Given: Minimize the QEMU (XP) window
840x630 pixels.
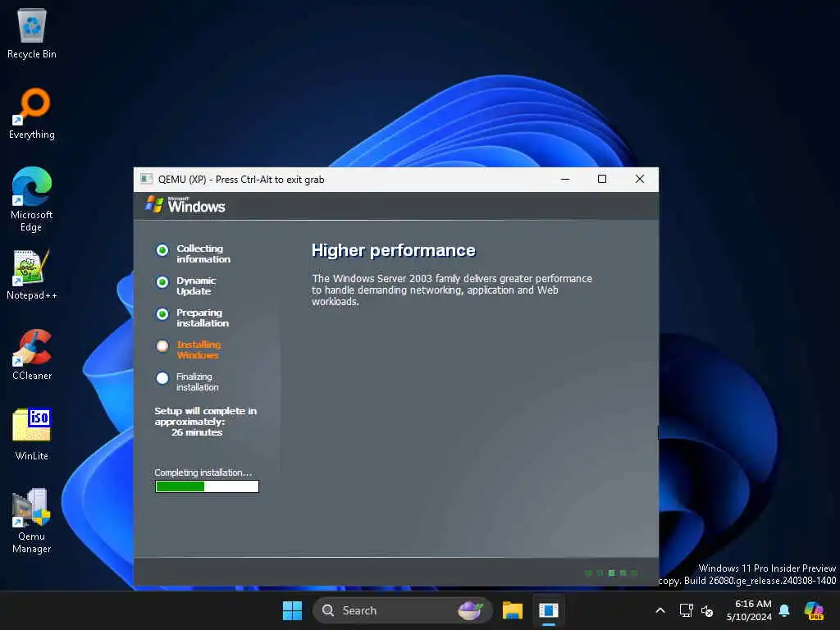Looking at the screenshot, I should tap(565, 179).
